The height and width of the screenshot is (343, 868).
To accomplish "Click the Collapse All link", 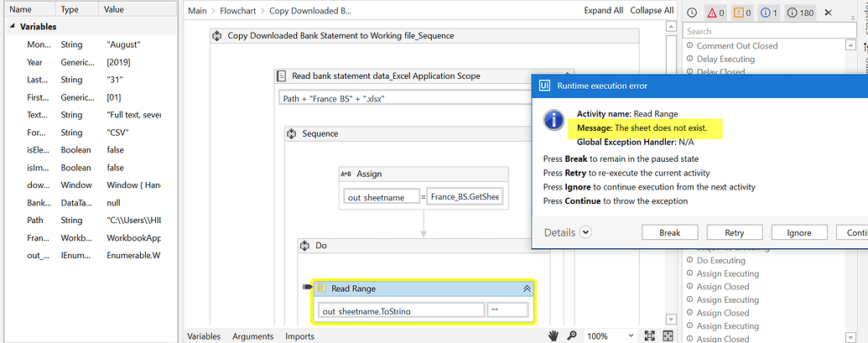I will (652, 10).
